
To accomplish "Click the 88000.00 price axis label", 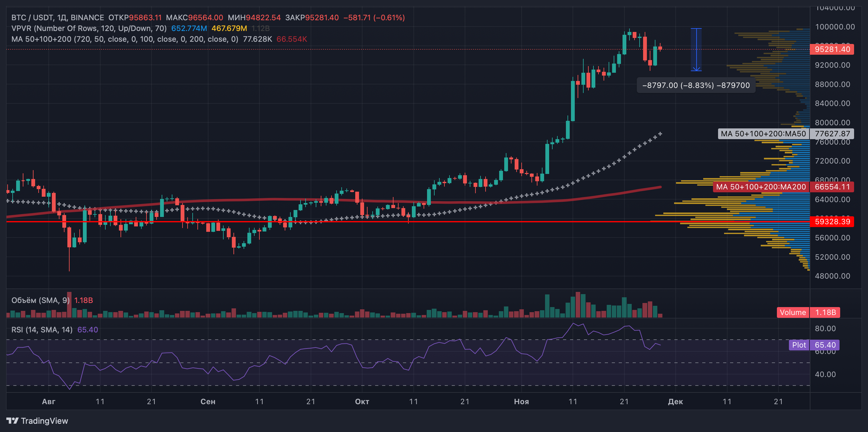I will coord(832,84).
